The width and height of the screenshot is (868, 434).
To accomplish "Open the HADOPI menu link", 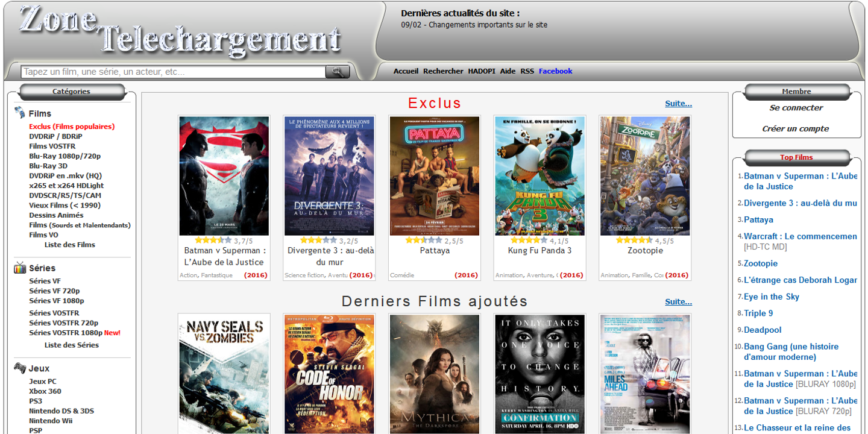I will [482, 71].
